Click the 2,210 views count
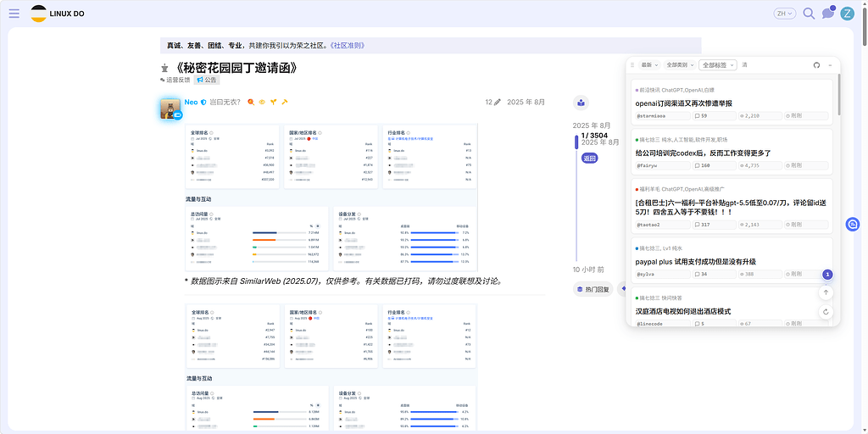Screen dimensions: 868x434 coord(760,115)
